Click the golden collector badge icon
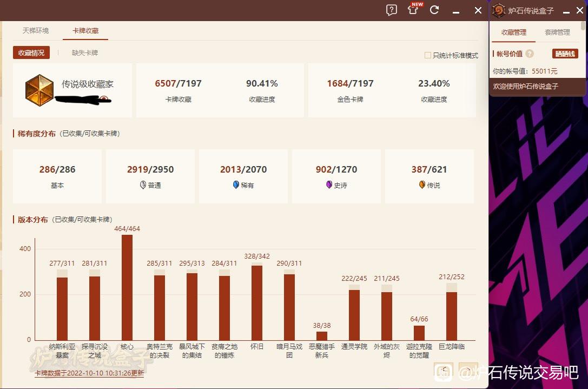Viewport: 588px width, 389px height. (x=39, y=90)
